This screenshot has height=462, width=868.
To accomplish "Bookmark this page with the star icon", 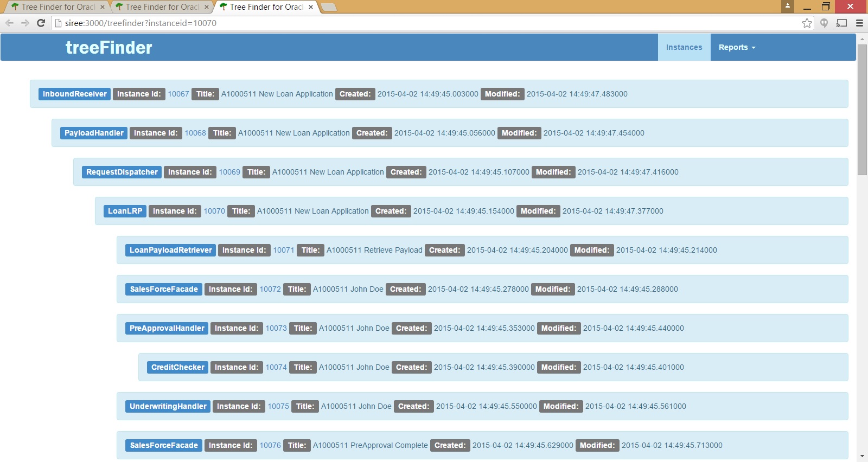I will point(807,23).
